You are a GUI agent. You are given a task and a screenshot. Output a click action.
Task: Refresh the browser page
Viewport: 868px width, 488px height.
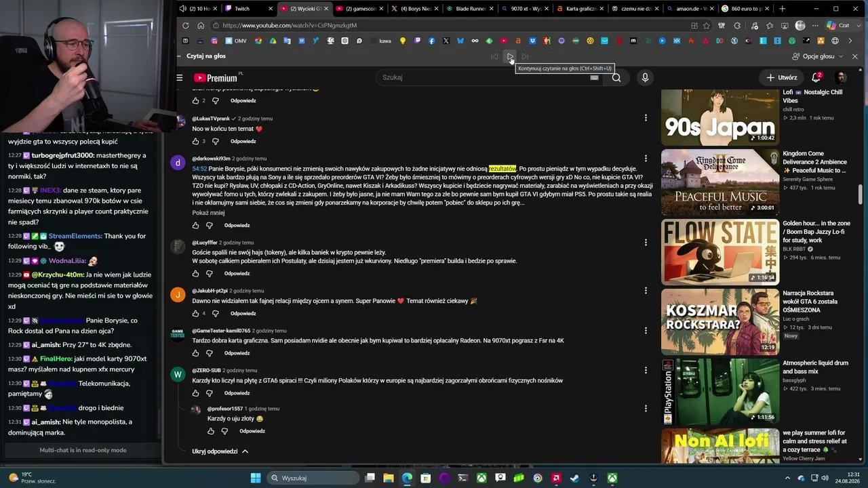[185, 25]
